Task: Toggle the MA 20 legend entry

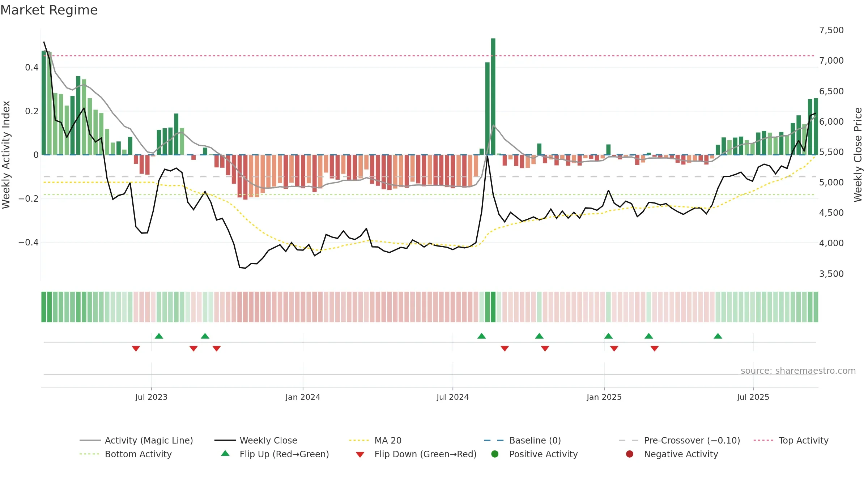Action: [x=375, y=440]
